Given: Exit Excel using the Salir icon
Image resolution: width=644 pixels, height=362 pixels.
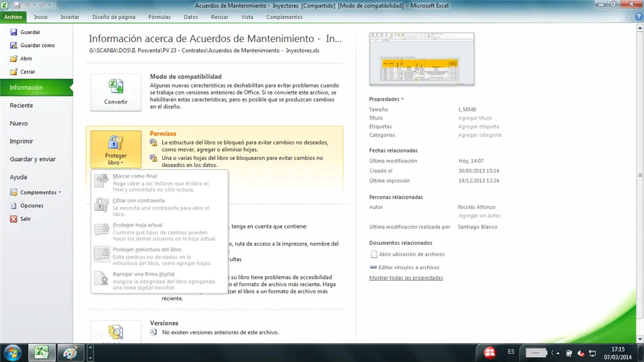Looking at the screenshot, I should click(x=13, y=219).
